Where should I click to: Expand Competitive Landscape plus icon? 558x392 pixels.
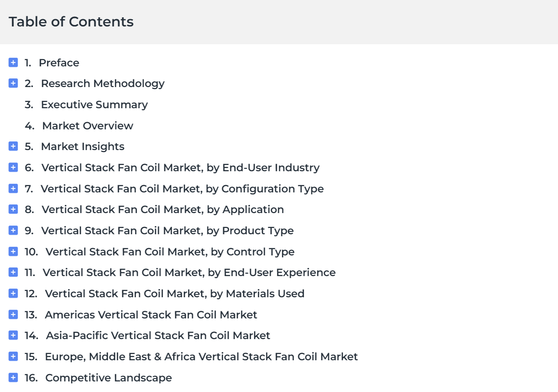pos(13,378)
